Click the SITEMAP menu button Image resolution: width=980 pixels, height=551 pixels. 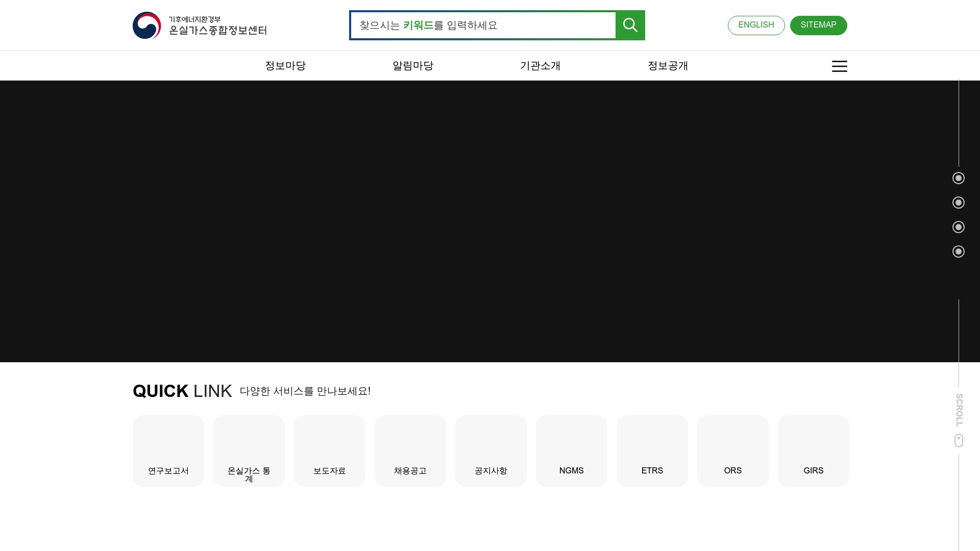pos(818,25)
